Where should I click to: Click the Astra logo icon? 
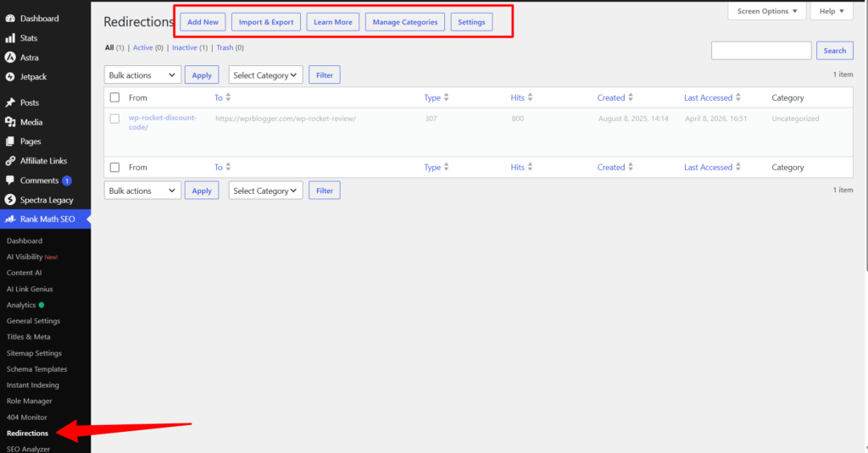[10, 57]
